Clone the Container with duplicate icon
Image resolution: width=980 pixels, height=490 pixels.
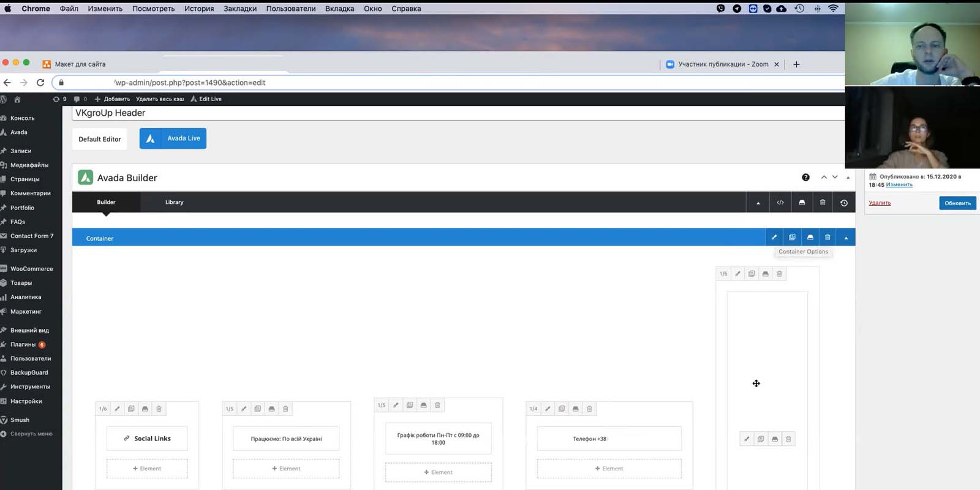[x=792, y=237]
